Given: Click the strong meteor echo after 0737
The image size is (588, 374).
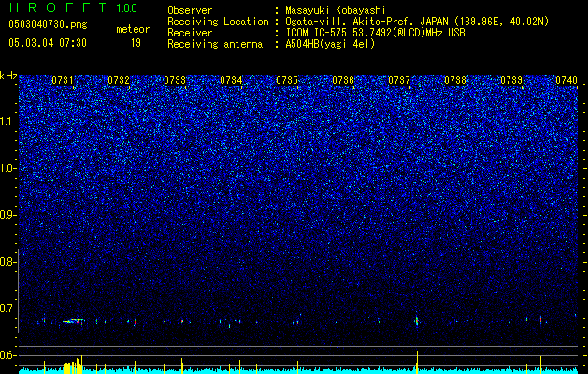Looking at the screenshot, I should tap(417, 321).
